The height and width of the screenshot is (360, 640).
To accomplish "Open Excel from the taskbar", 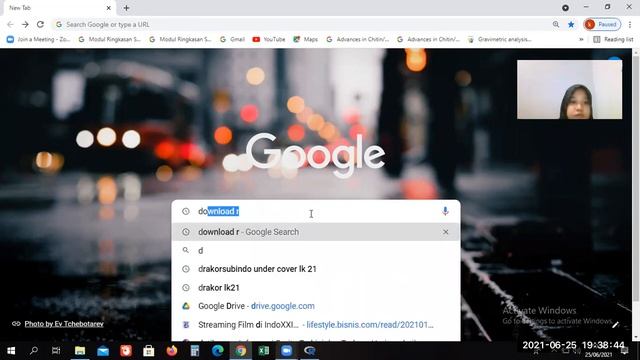I will [264, 351].
